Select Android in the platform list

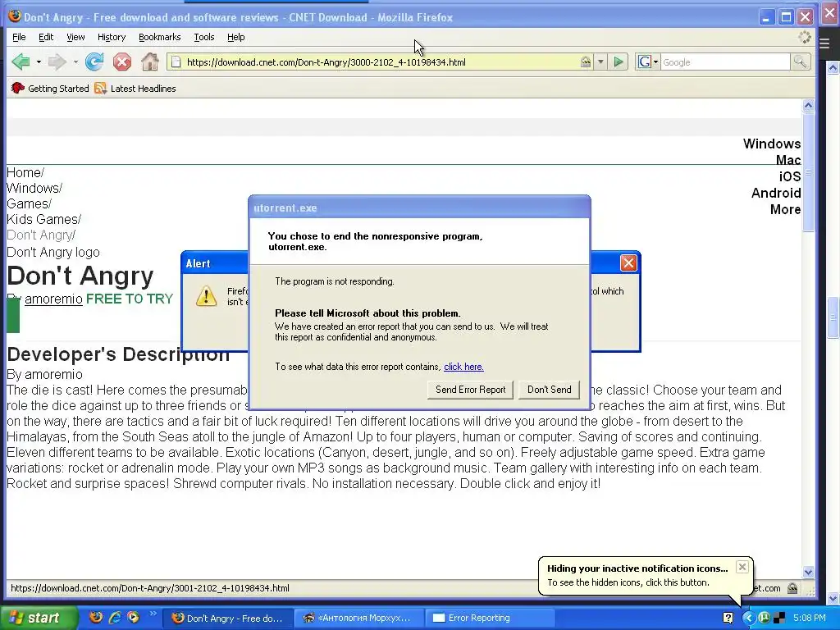(x=776, y=193)
